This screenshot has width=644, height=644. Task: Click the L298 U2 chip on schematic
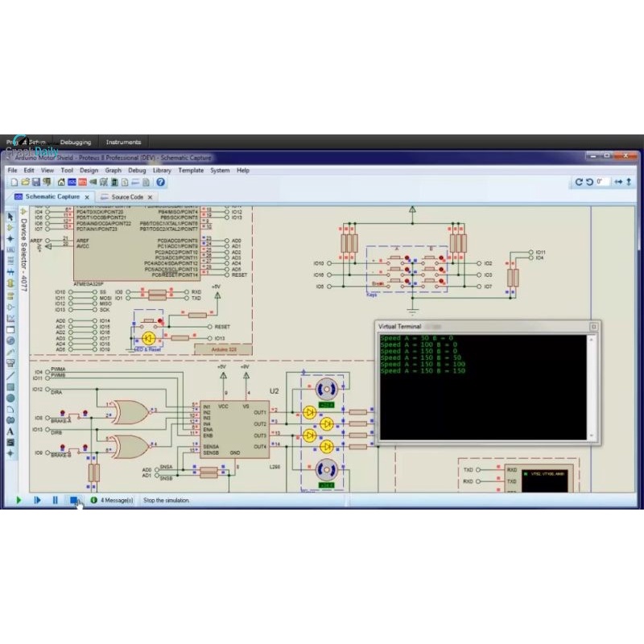tap(234, 429)
